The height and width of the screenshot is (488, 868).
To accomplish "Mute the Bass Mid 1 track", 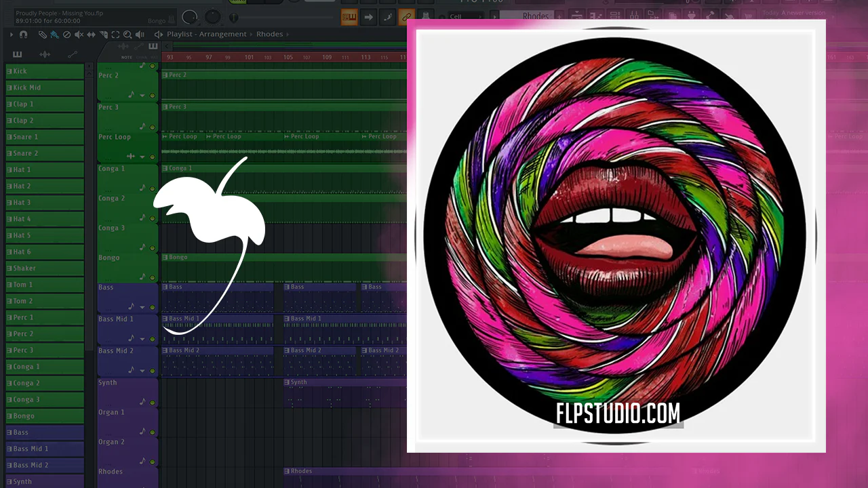I will point(153,339).
